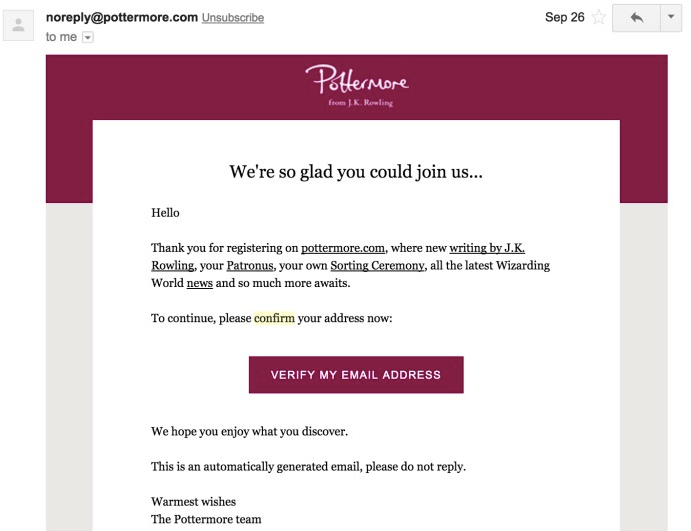Click the Sep 26 date label
This screenshot has width=691, height=531.
click(565, 17)
